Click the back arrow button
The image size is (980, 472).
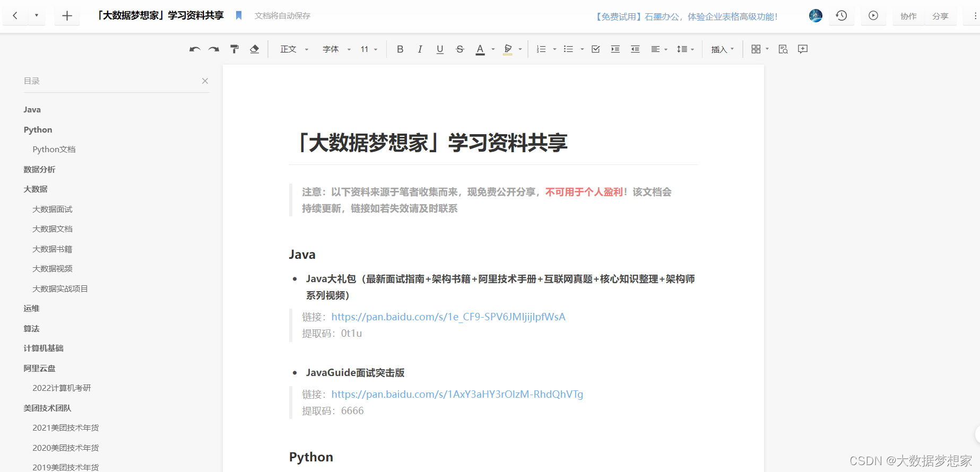click(x=15, y=16)
